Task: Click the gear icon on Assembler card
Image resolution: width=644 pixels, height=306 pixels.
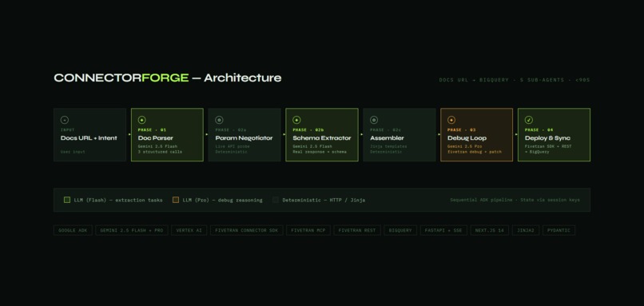Action: click(x=374, y=120)
